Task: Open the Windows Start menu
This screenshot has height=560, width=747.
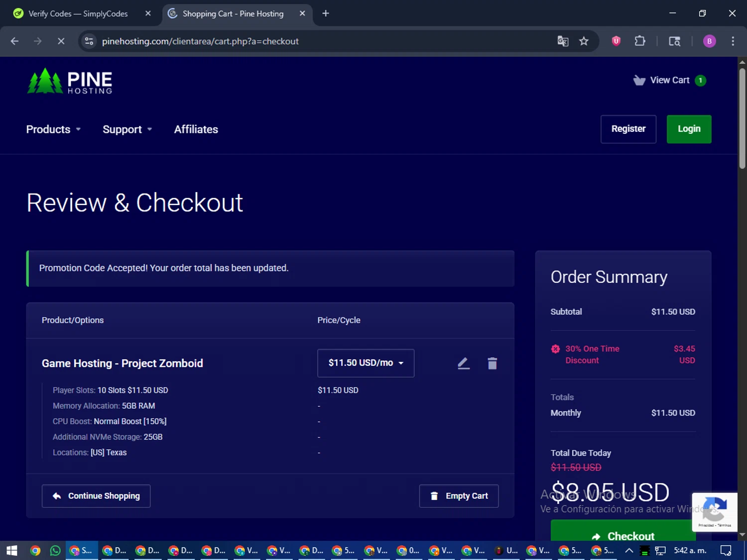Action: 12,550
